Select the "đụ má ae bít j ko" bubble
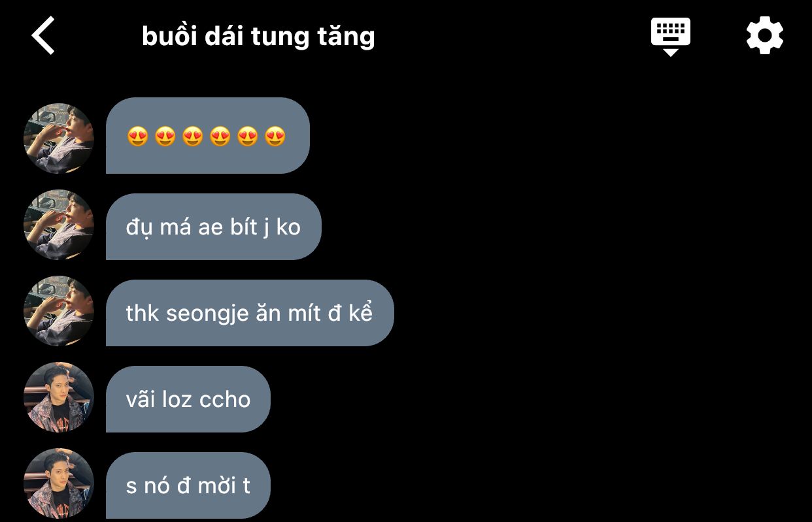The image size is (812, 522). pyautogui.click(x=214, y=227)
